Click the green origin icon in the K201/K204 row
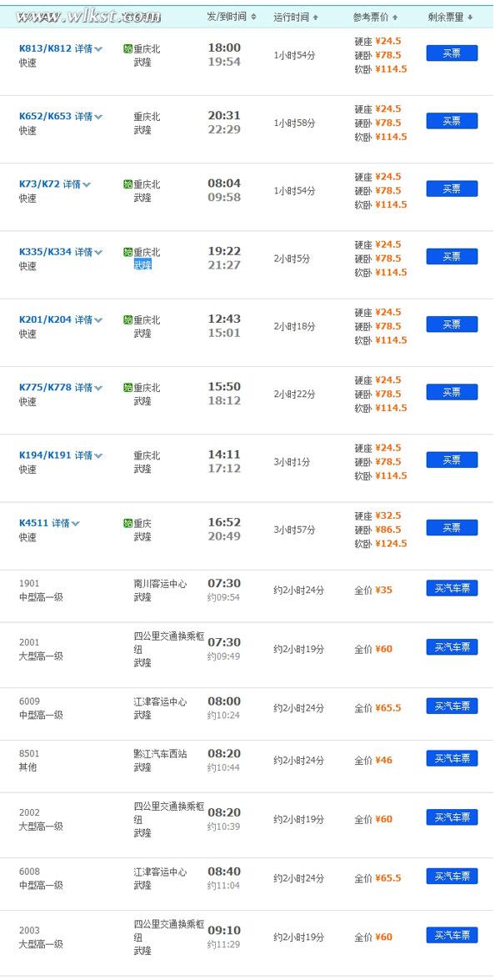This screenshot has height=980, width=500. tap(127, 319)
